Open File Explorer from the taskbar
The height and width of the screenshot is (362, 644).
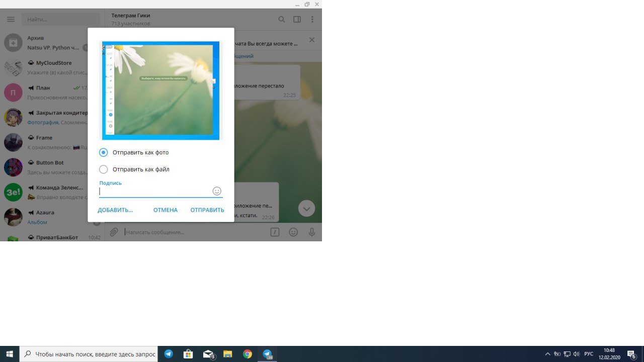pyautogui.click(x=227, y=354)
